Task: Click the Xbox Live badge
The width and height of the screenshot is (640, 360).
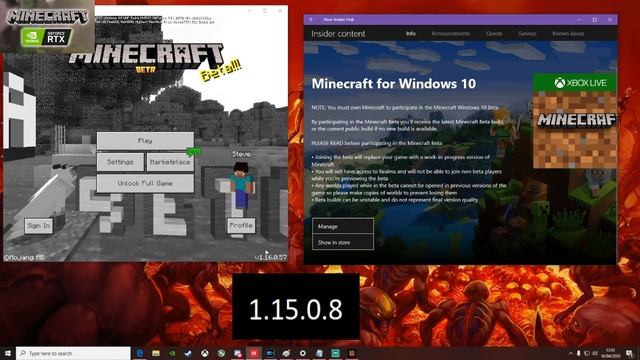Action: [x=575, y=83]
